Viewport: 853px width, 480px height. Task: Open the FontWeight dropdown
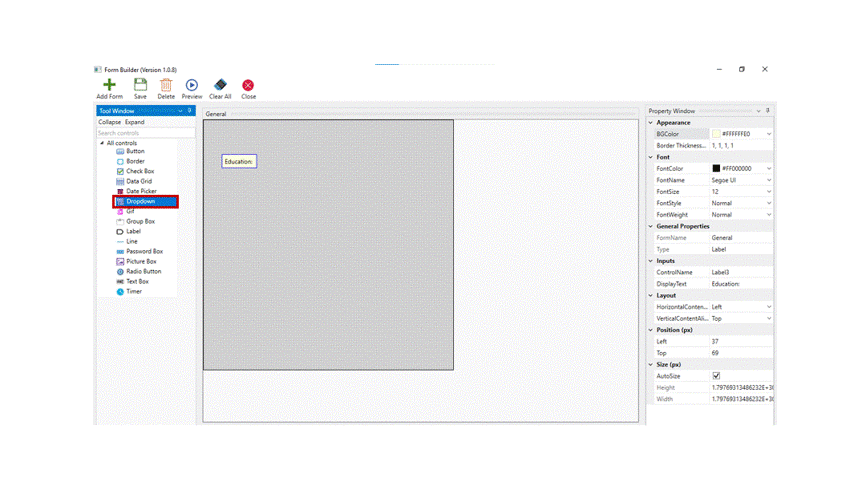point(768,215)
